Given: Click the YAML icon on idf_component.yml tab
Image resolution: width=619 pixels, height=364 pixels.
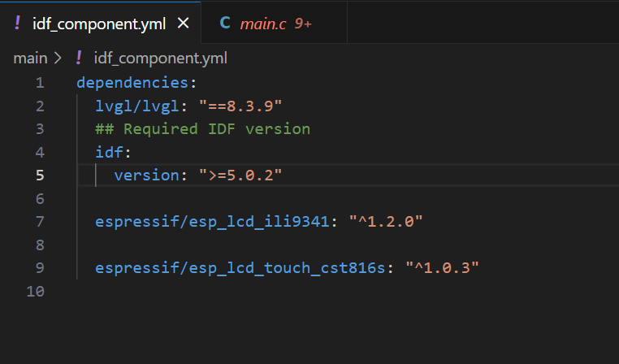Looking at the screenshot, I should click(18, 23).
